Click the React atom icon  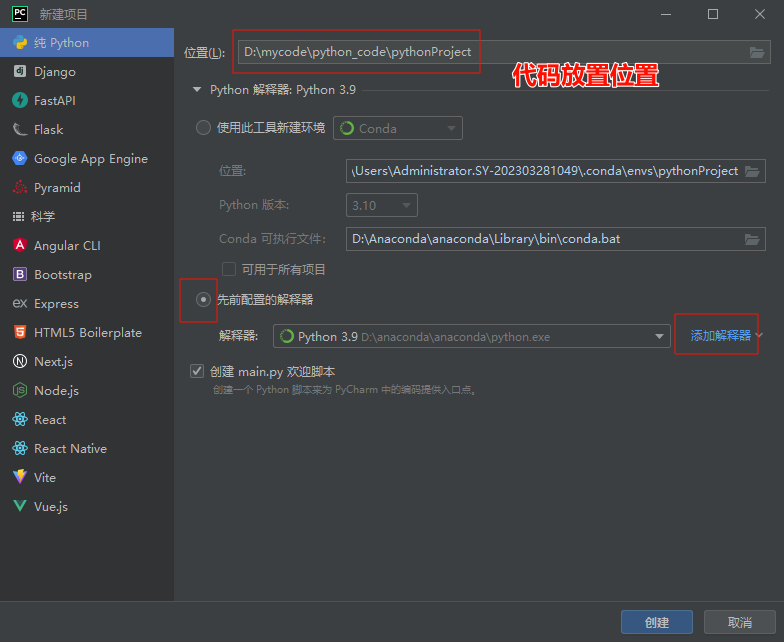point(20,419)
